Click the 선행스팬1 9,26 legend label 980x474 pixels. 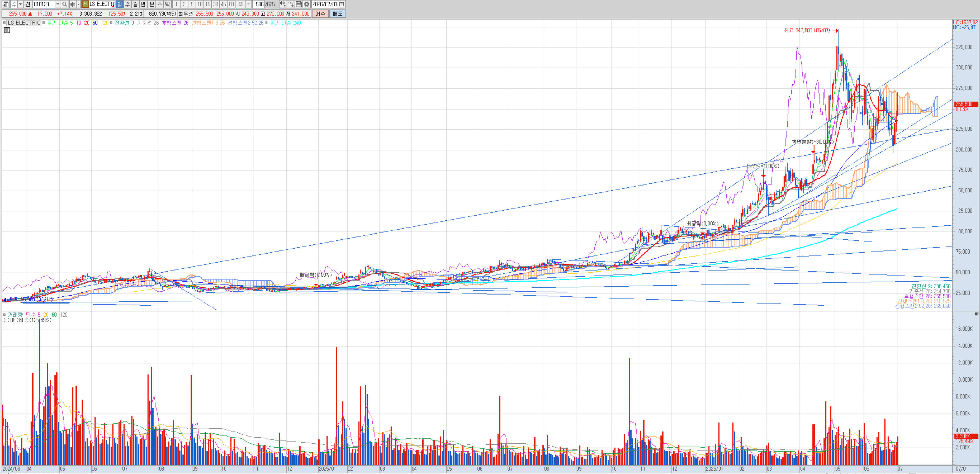[x=208, y=23]
